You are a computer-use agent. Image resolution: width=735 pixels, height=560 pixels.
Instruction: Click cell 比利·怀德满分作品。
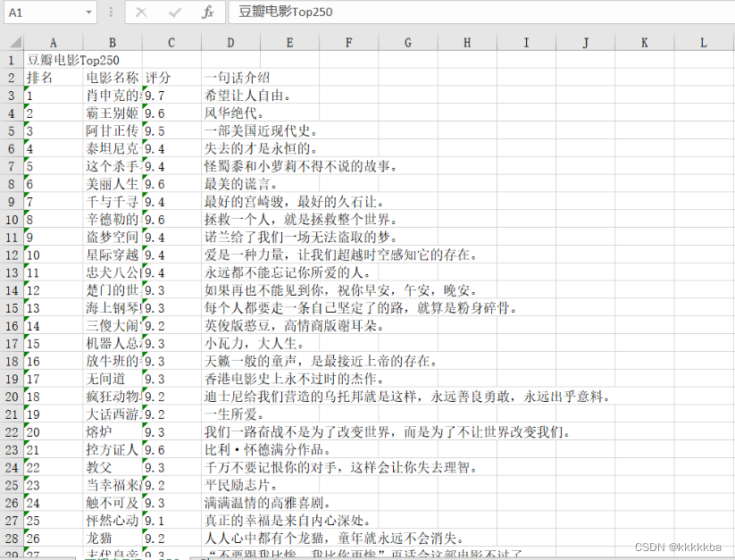click(267, 450)
